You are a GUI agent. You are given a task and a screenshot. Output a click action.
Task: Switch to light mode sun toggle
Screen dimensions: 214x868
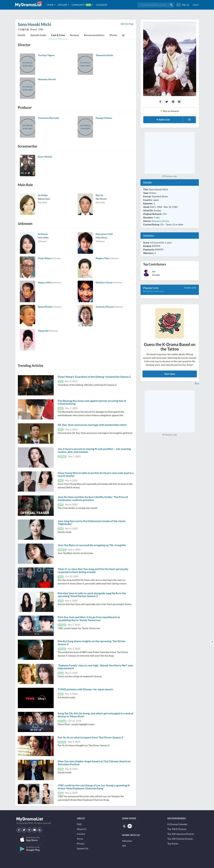pyautogui.click(x=130, y=826)
